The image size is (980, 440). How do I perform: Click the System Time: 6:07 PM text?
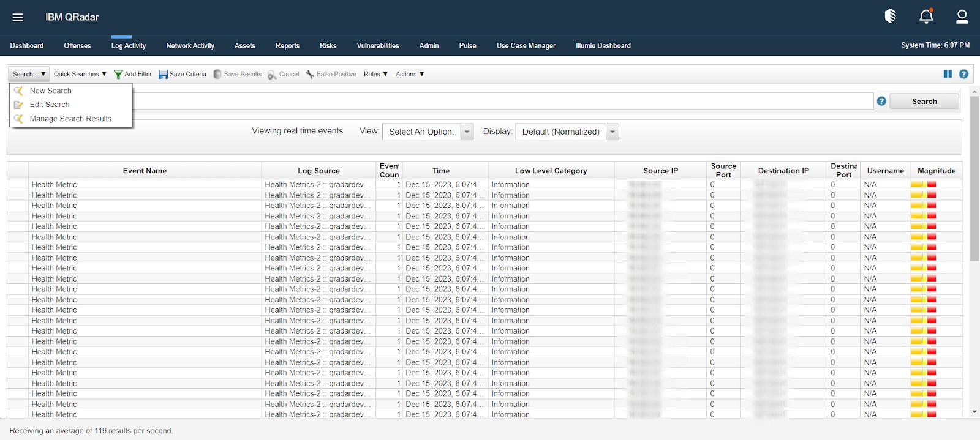point(935,45)
